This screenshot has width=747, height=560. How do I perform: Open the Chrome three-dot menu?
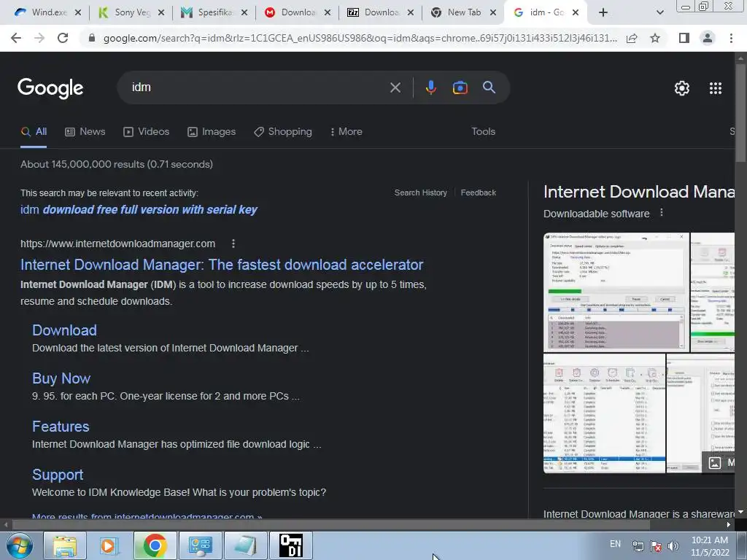[731, 38]
